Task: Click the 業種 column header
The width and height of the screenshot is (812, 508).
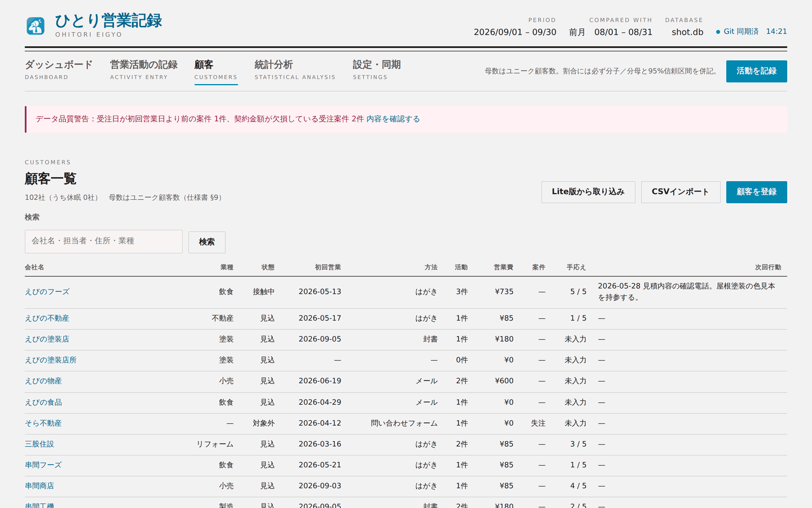Action: pos(227,268)
